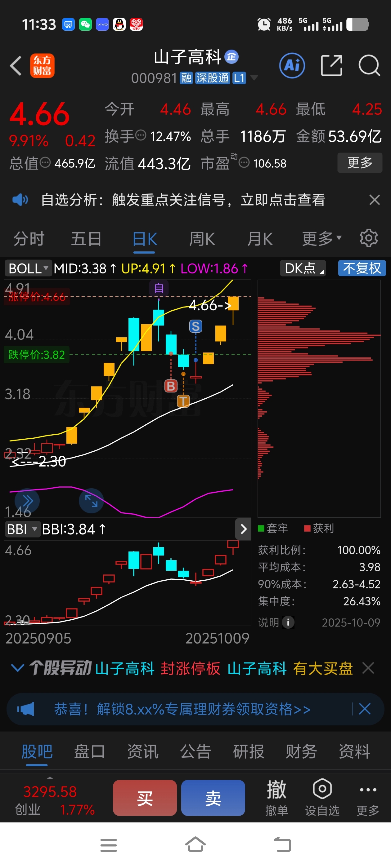The height and width of the screenshot is (868, 391).
Task: Switch to 周K chart tab
Action: pos(202,239)
